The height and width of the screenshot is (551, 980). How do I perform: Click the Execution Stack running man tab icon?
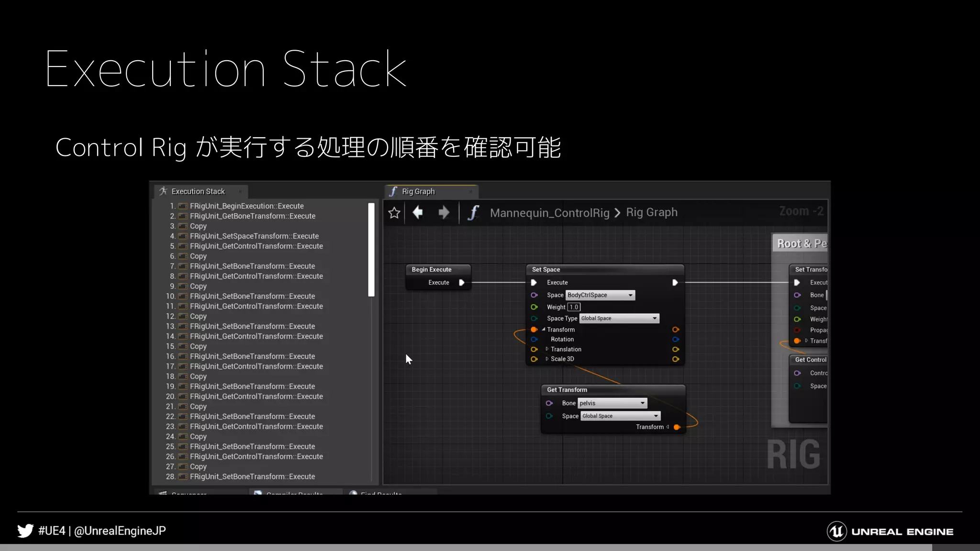(163, 191)
